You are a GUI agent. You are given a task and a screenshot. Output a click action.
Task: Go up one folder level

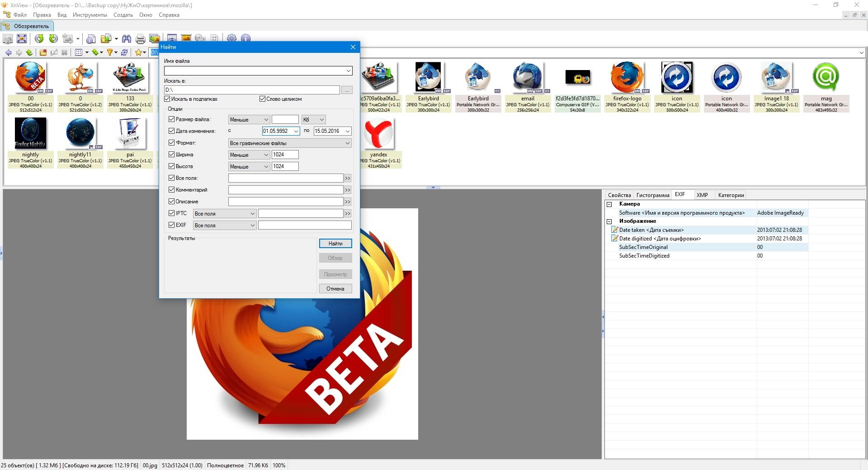(x=29, y=52)
